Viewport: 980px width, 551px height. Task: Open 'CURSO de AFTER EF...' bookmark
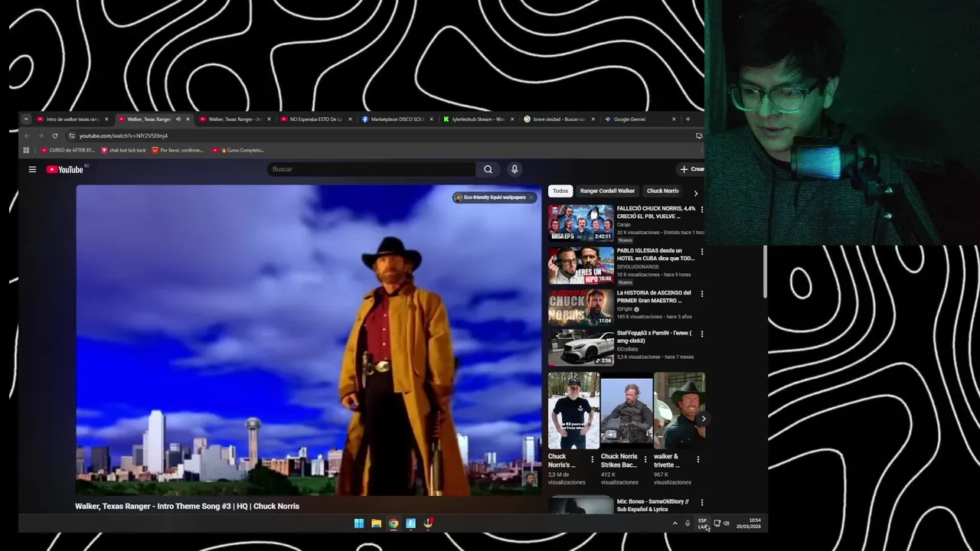click(x=67, y=150)
